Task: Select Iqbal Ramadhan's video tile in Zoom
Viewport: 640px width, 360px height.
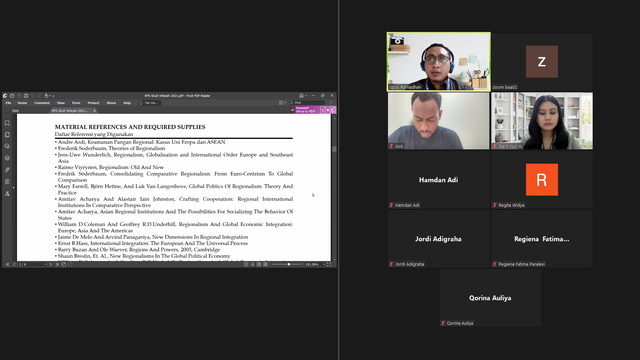Action: (439, 62)
